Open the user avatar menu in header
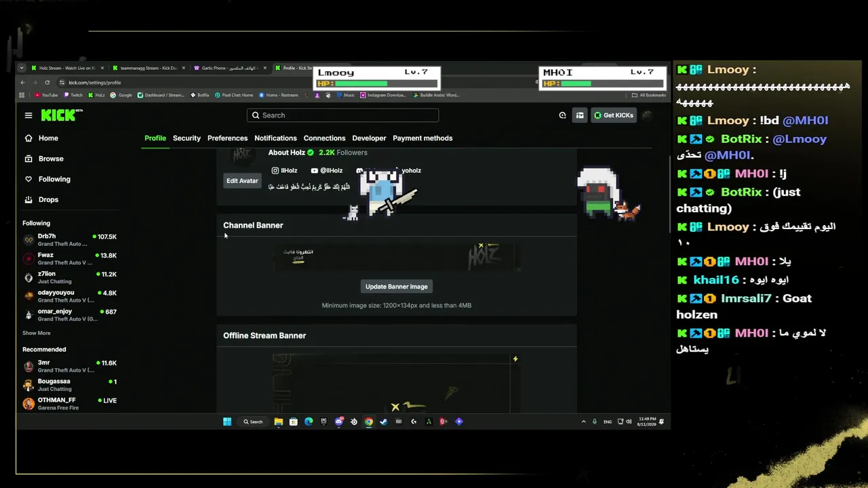 pyautogui.click(x=647, y=115)
